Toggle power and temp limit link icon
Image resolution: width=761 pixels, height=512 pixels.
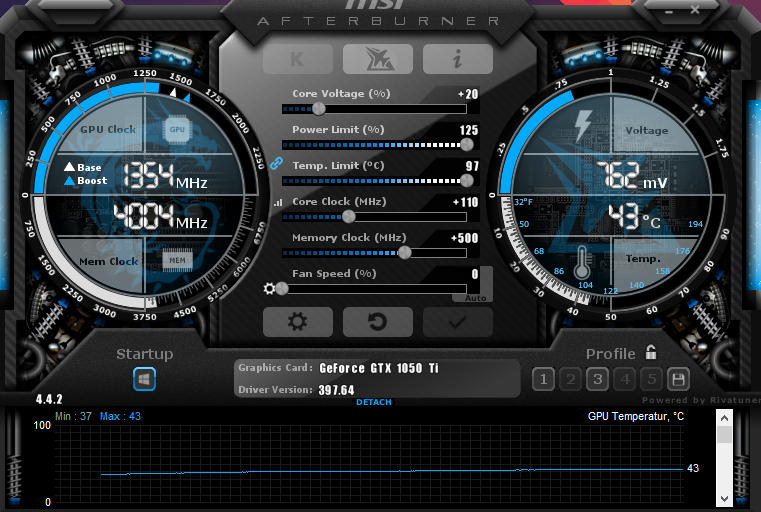(x=276, y=163)
